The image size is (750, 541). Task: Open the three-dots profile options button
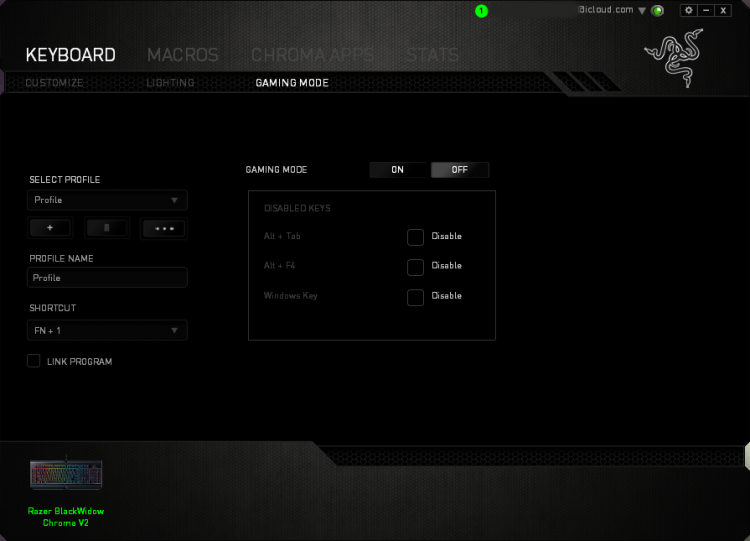164,228
